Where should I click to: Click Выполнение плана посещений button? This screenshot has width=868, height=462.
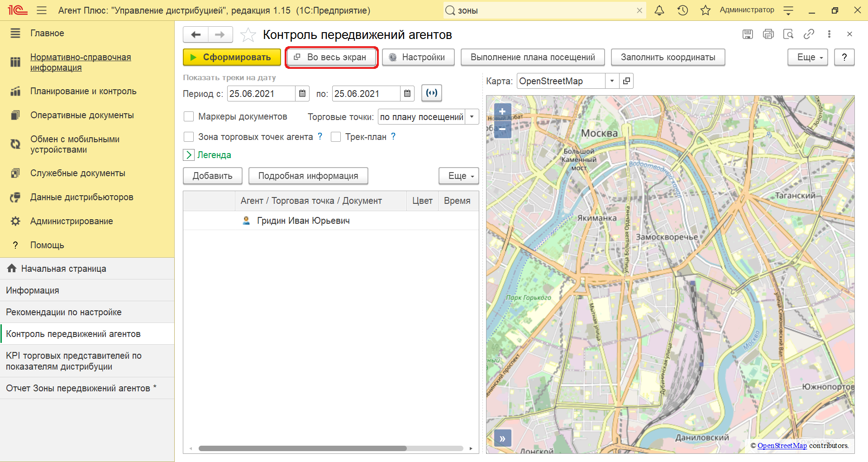click(533, 57)
